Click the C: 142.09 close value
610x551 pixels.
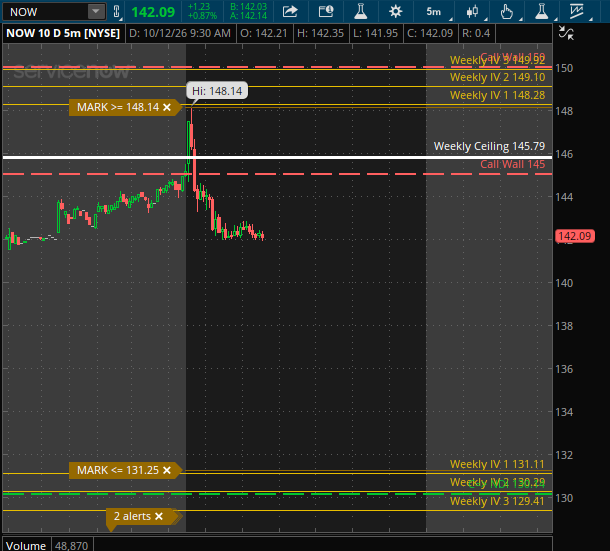[x=430, y=33]
